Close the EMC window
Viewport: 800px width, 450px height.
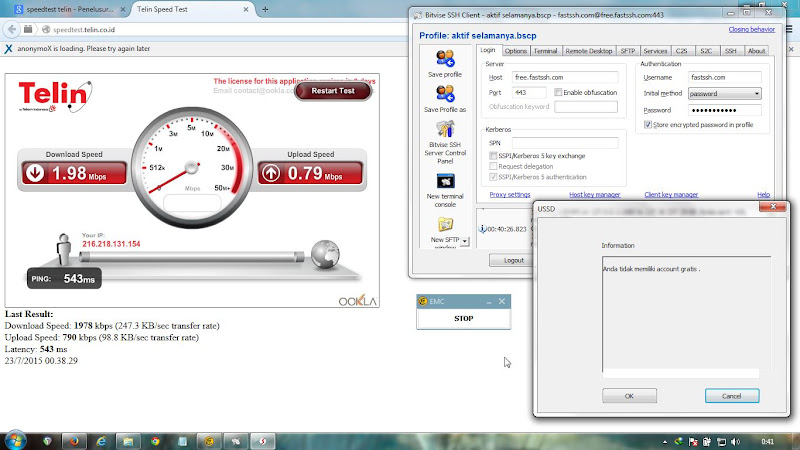point(502,302)
